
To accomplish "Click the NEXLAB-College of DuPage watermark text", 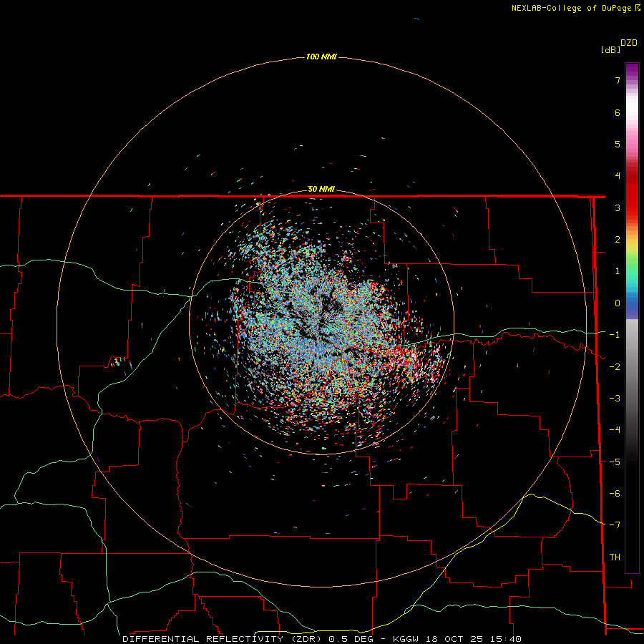I will (x=575, y=8).
